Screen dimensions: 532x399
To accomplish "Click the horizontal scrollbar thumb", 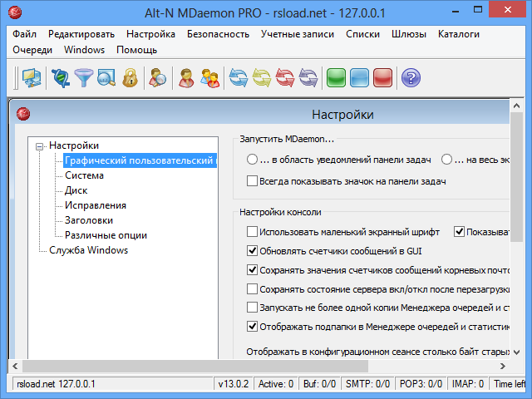I will pos(195,366).
